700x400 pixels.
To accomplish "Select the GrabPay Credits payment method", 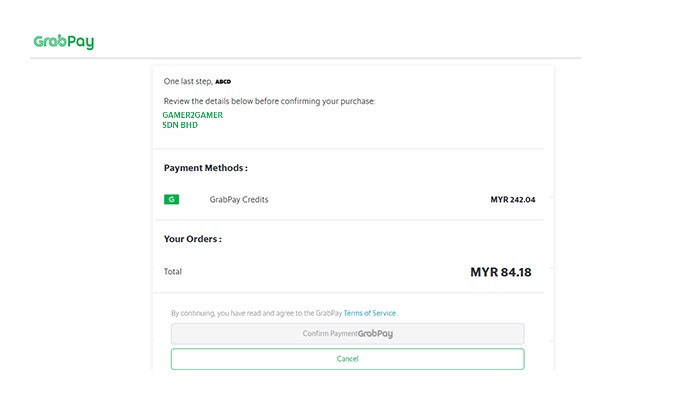I will tap(239, 200).
